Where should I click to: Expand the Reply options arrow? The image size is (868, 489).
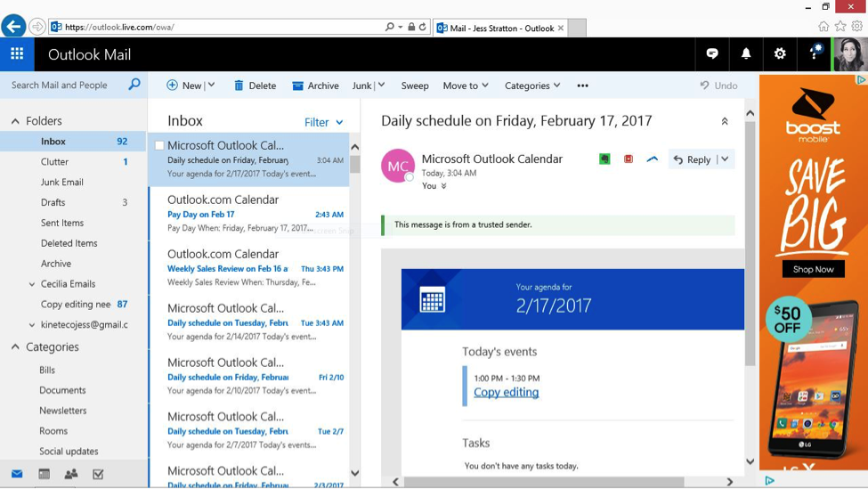[725, 159]
